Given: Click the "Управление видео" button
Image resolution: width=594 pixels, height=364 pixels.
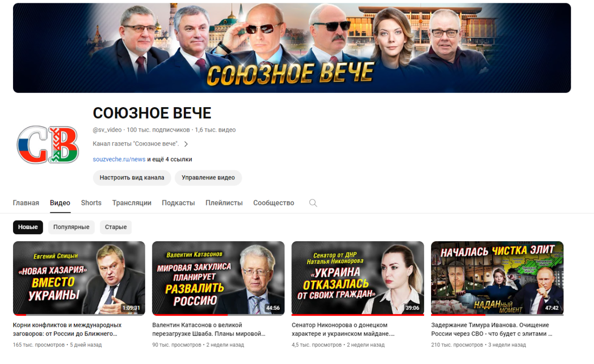Looking at the screenshot, I should [x=208, y=178].
